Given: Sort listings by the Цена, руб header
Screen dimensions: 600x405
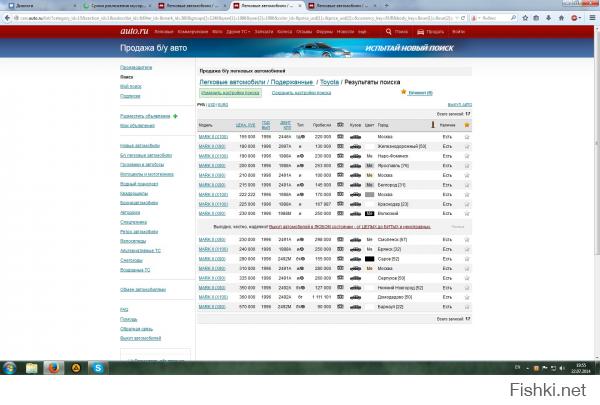Looking at the screenshot, I should [245, 125].
